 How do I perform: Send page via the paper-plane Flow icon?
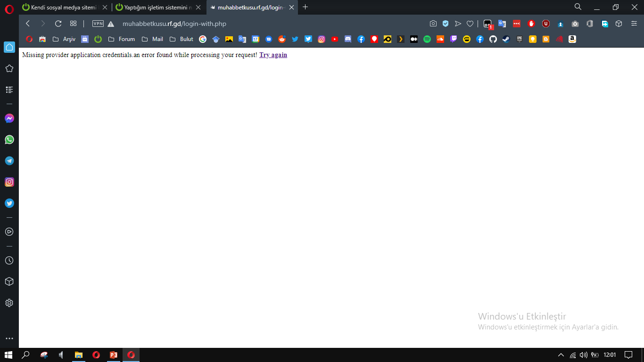(458, 24)
